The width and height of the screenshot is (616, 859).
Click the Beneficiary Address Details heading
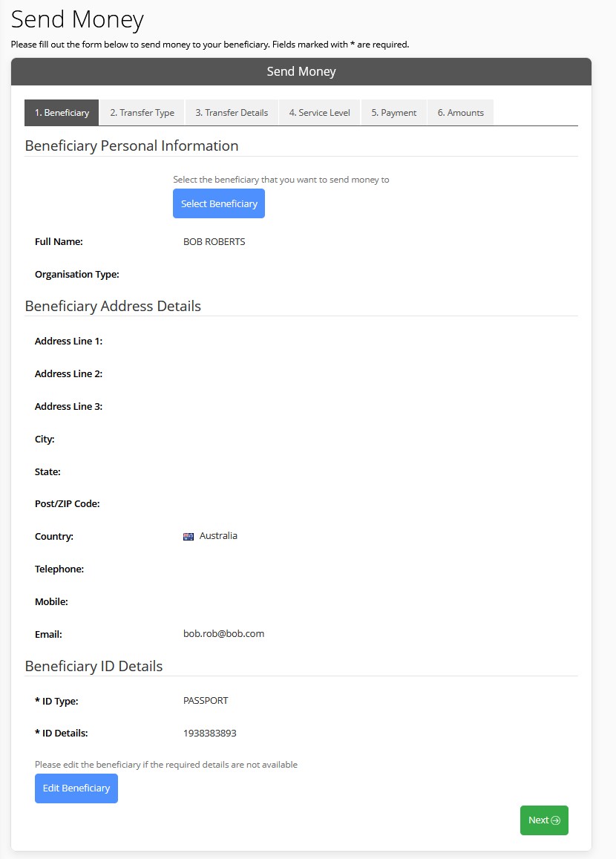113,306
